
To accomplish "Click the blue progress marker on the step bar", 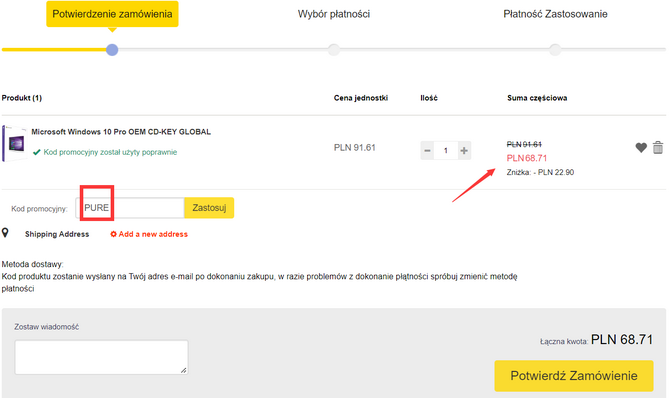I will pyautogui.click(x=112, y=50).
